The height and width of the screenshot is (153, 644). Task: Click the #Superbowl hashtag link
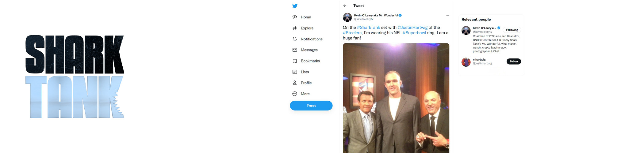coord(414,33)
